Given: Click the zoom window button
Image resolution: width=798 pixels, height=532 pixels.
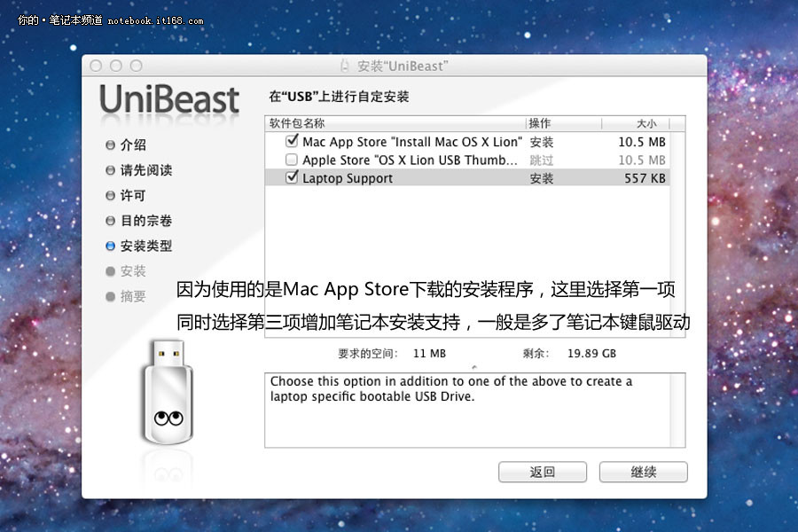Looking at the screenshot, I should pyautogui.click(x=136, y=66).
